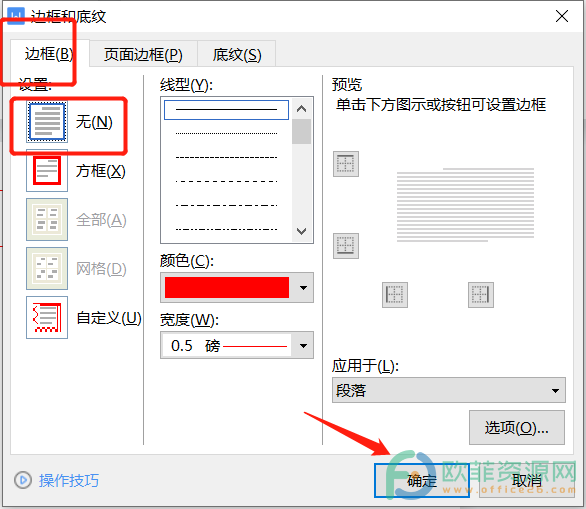Choose the 自定义(U) custom border icon

47,318
